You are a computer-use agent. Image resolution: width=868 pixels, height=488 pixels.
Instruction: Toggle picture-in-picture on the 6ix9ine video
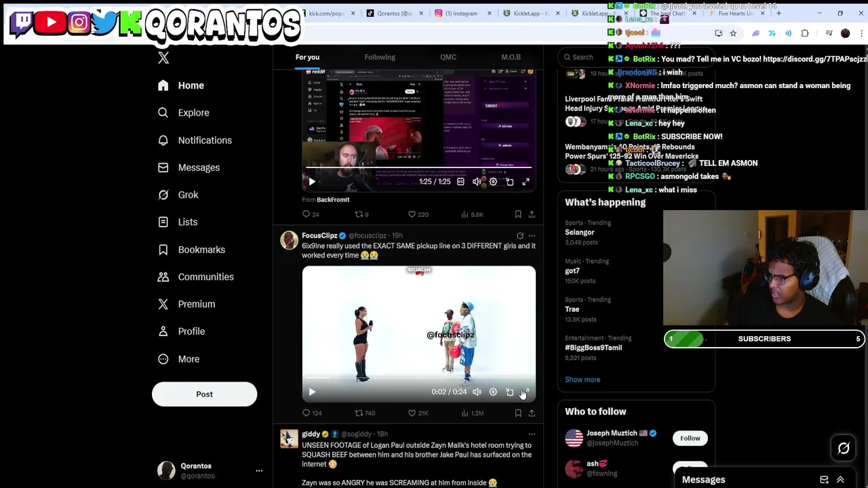point(509,392)
